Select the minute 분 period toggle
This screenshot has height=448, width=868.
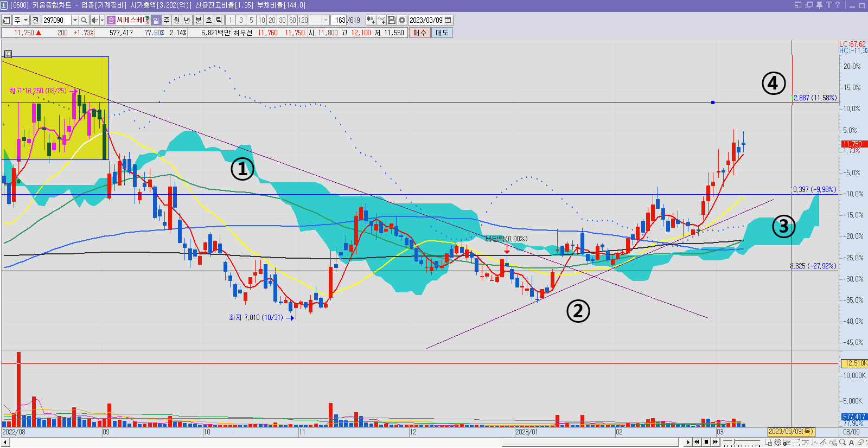click(x=199, y=20)
